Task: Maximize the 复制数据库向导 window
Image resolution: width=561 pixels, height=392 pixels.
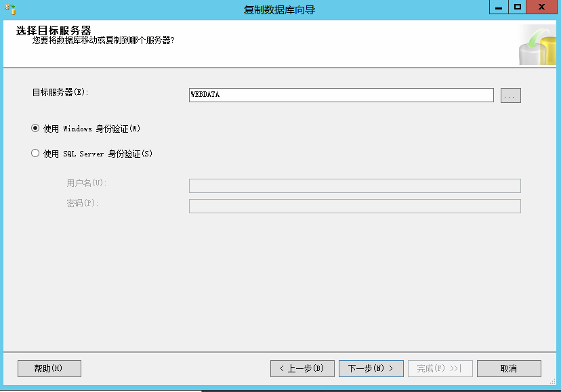Action: click(x=518, y=7)
